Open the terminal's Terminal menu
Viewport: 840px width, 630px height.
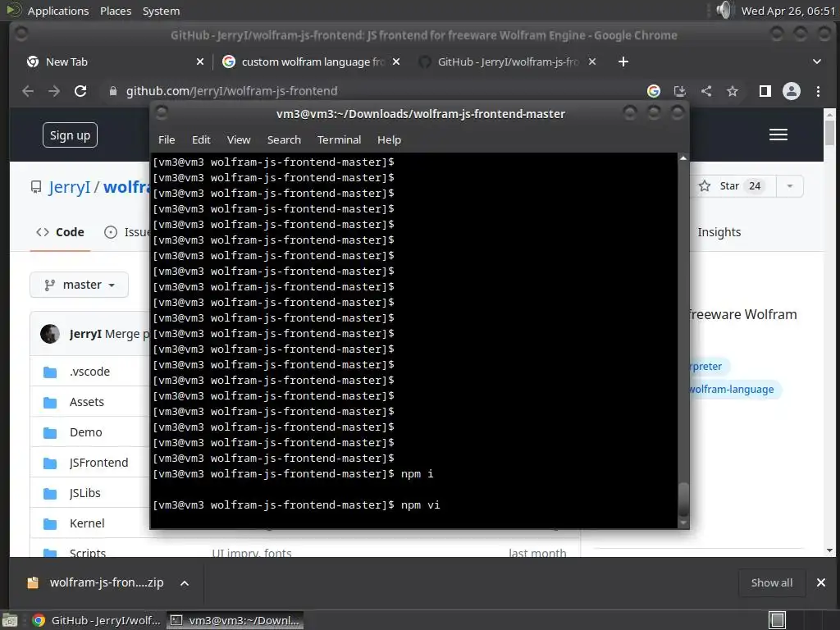339,139
